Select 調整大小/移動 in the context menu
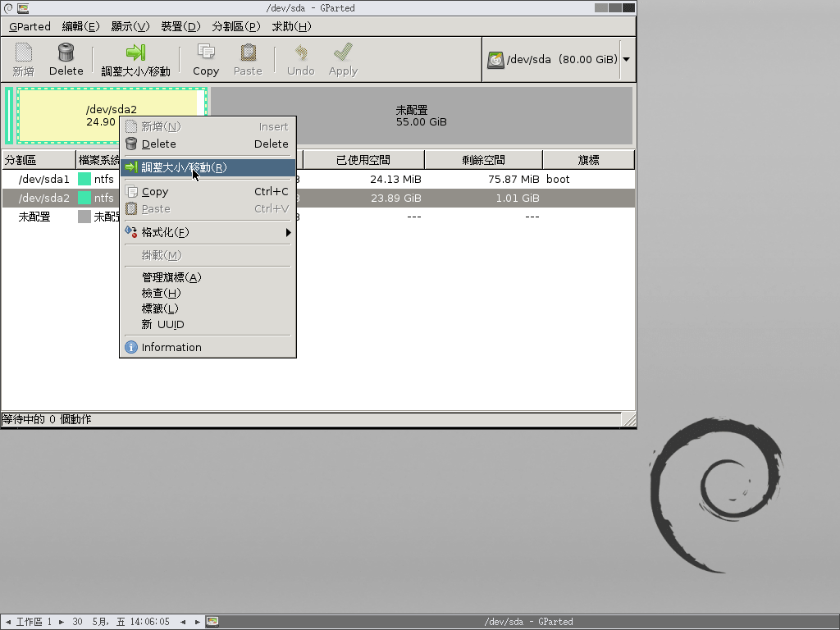840x630 pixels. click(184, 167)
